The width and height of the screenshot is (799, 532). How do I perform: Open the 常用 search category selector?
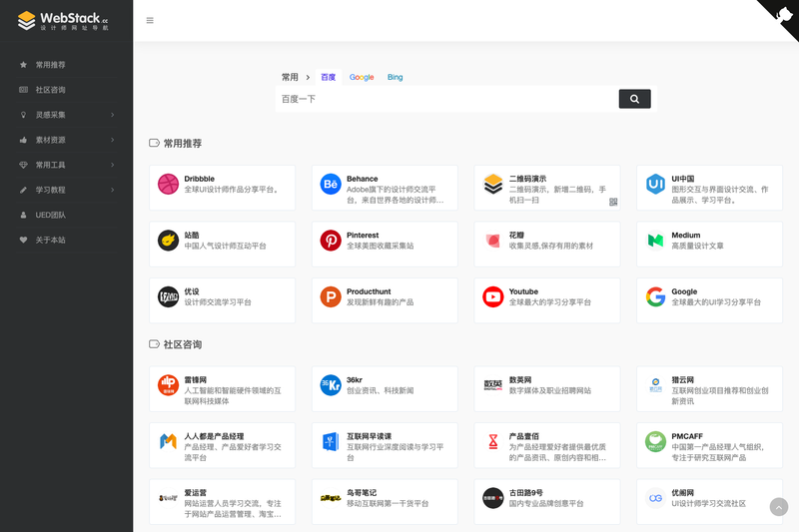point(290,77)
